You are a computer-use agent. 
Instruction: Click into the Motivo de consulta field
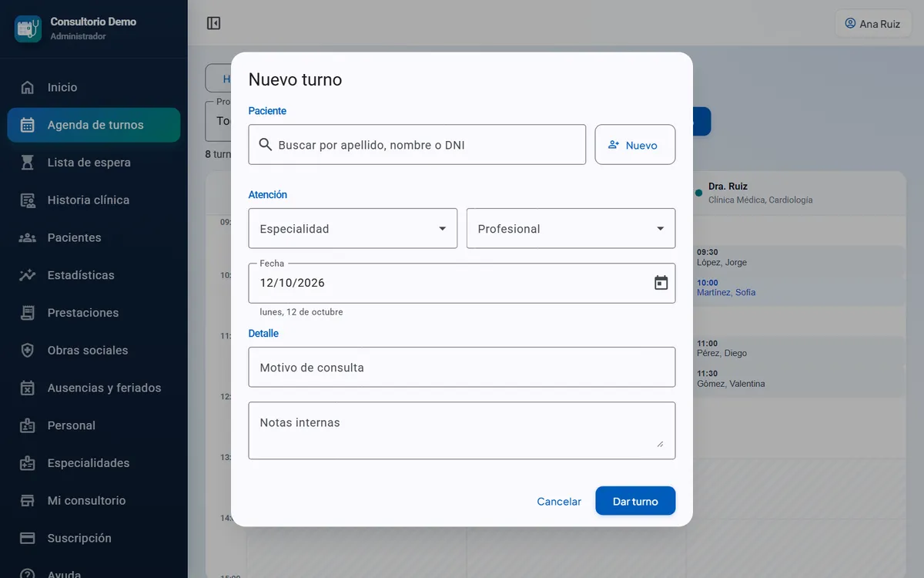tap(462, 367)
